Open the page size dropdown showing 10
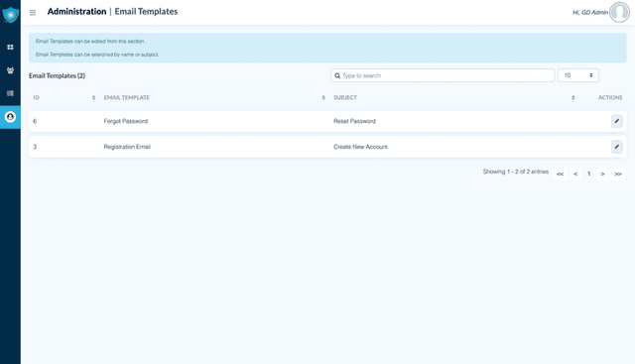This screenshot has height=364, width=635. tap(577, 75)
